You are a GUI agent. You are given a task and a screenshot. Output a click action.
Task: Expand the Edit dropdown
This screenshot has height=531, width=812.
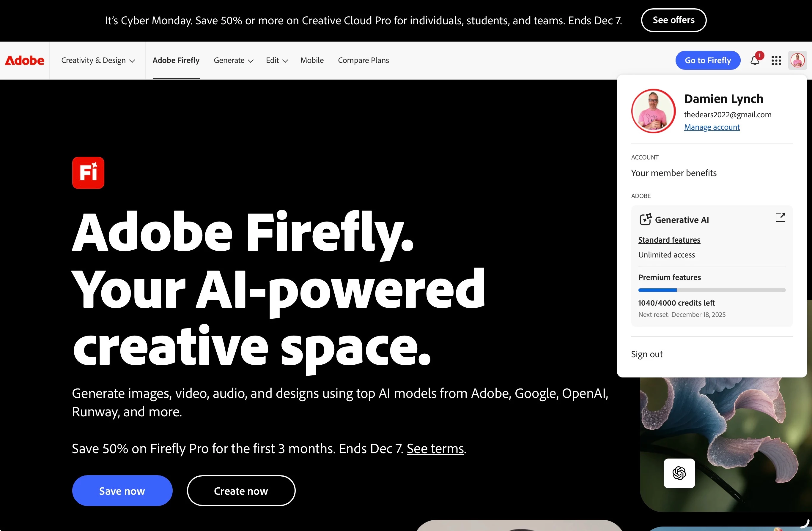(x=277, y=60)
